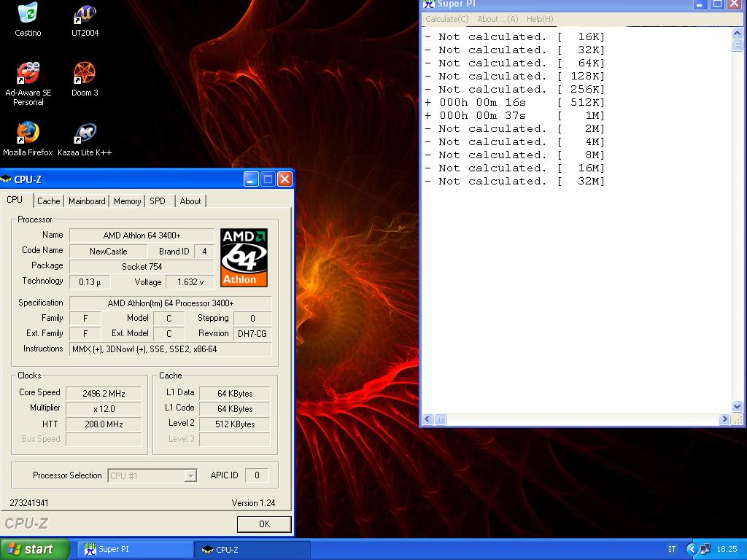Switch to the Mainboard tab in CPU-Z

[87, 201]
